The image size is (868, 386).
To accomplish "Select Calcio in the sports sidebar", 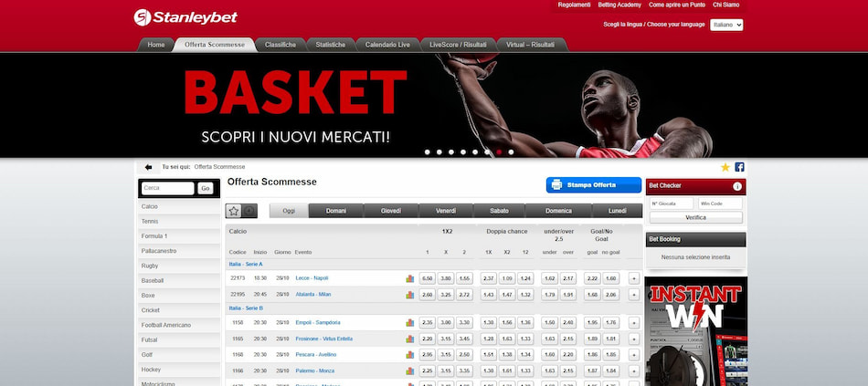I will click(x=179, y=206).
